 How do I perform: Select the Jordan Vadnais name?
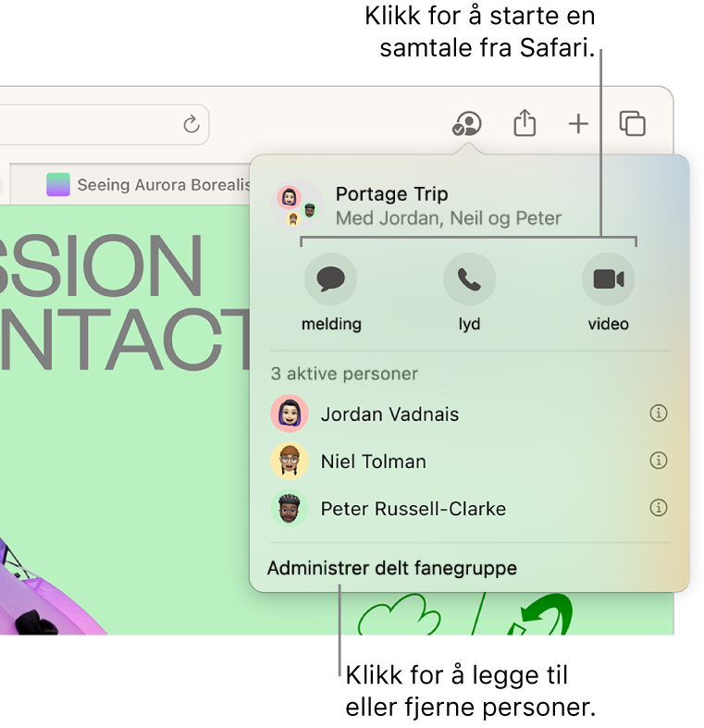coord(389,414)
